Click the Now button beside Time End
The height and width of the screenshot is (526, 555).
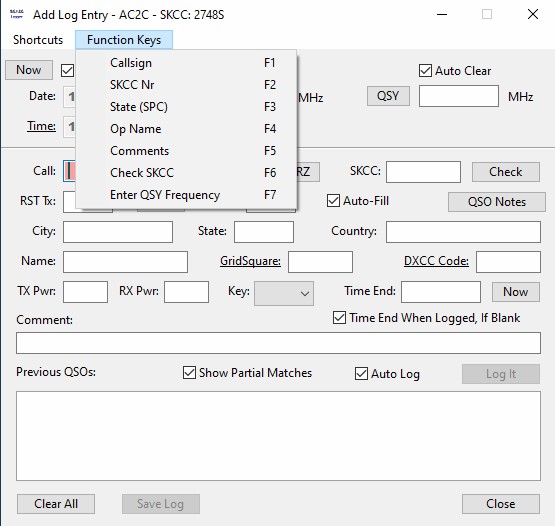(516, 292)
